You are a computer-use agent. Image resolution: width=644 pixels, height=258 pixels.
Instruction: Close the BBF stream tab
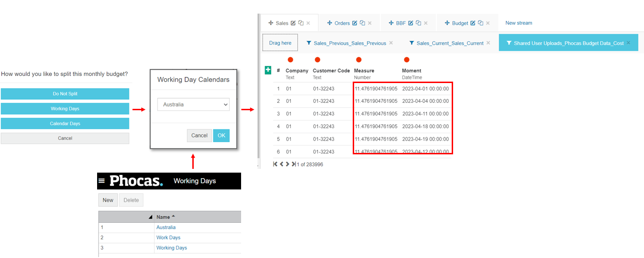[x=426, y=23]
